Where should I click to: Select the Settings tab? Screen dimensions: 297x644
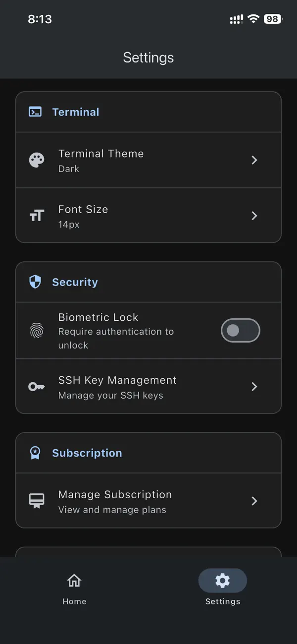(222, 587)
